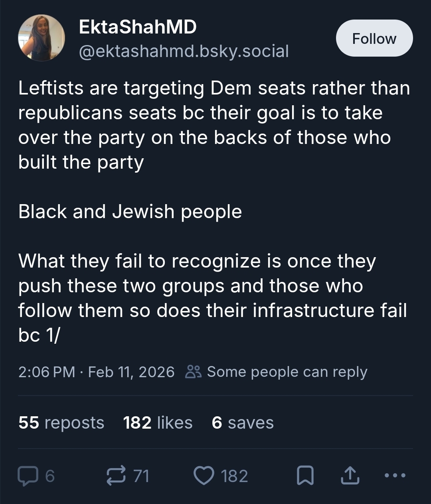Like the post with heart icon
431x504 pixels.
coord(204,476)
